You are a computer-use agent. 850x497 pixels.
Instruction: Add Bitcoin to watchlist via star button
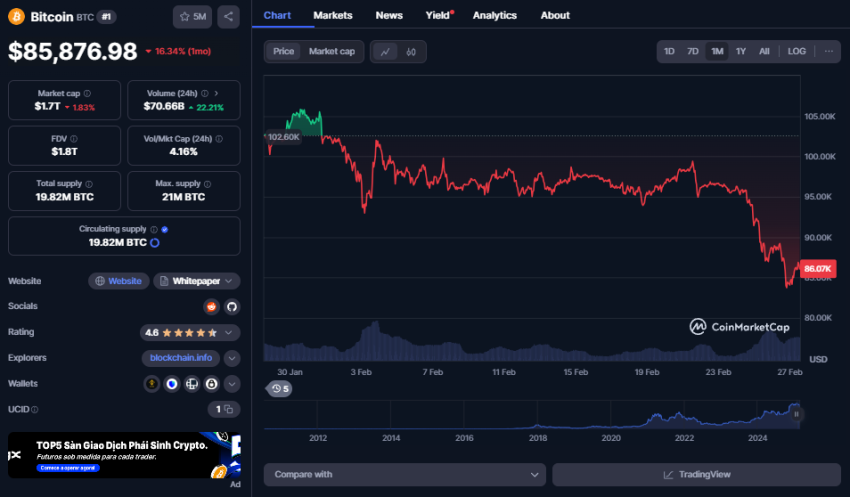click(192, 17)
